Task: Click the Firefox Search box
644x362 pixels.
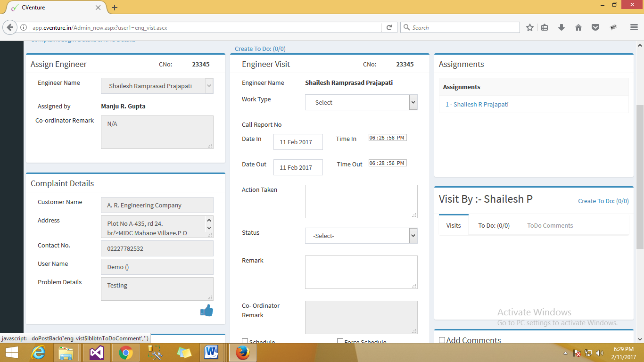Action: tap(460, 27)
